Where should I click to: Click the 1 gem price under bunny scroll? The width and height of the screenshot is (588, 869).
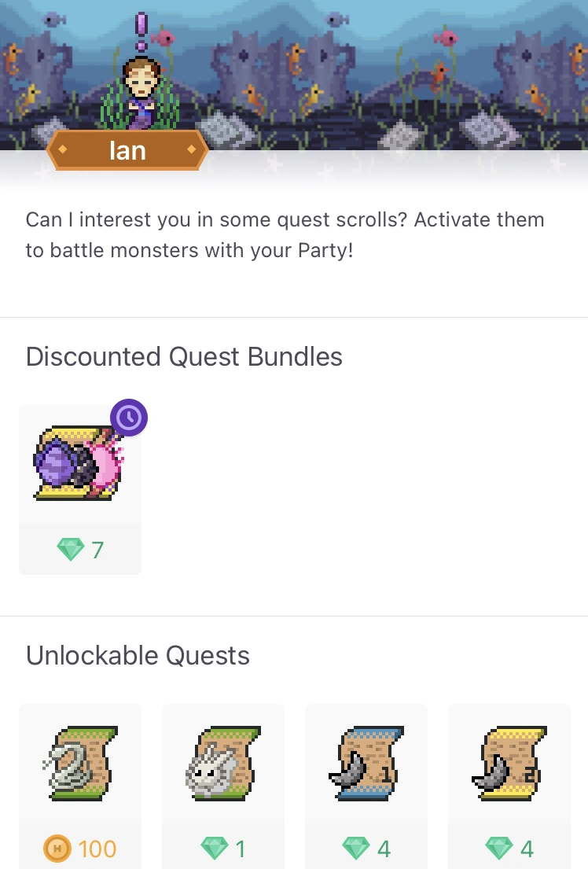click(x=241, y=849)
